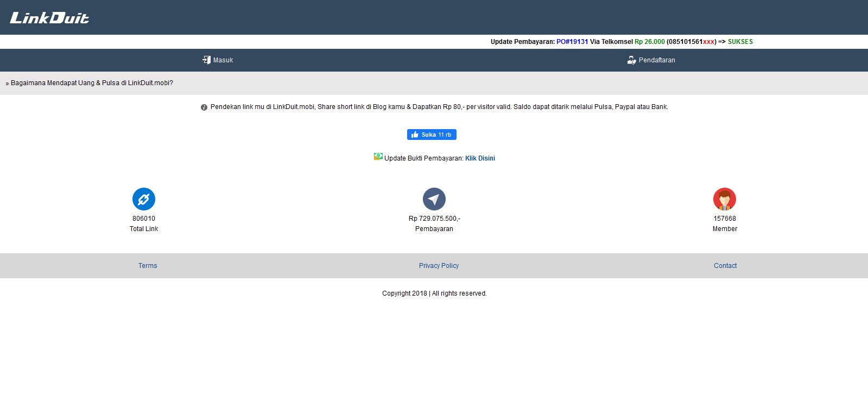
Task: Click the money icon beside Update Bukti Pembayaran
Action: [x=378, y=157]
